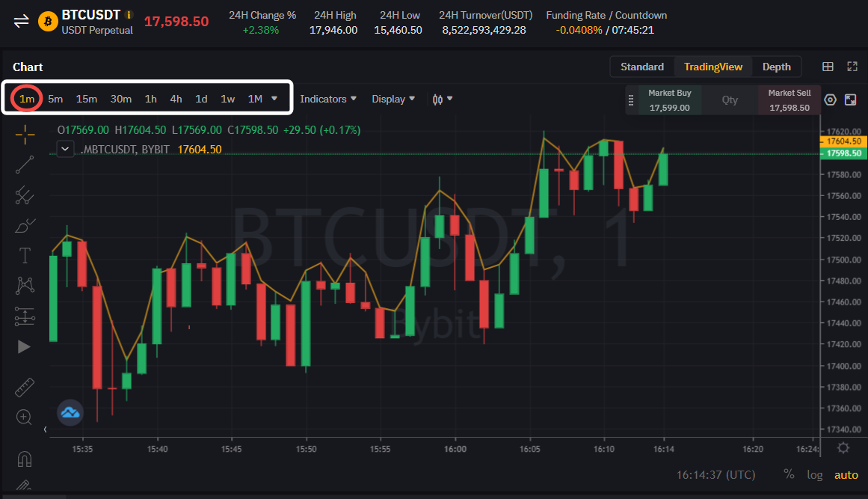This screenshot has width=868, height=499.
Task: Click the Market Sell button
Action: pos(789,100)
